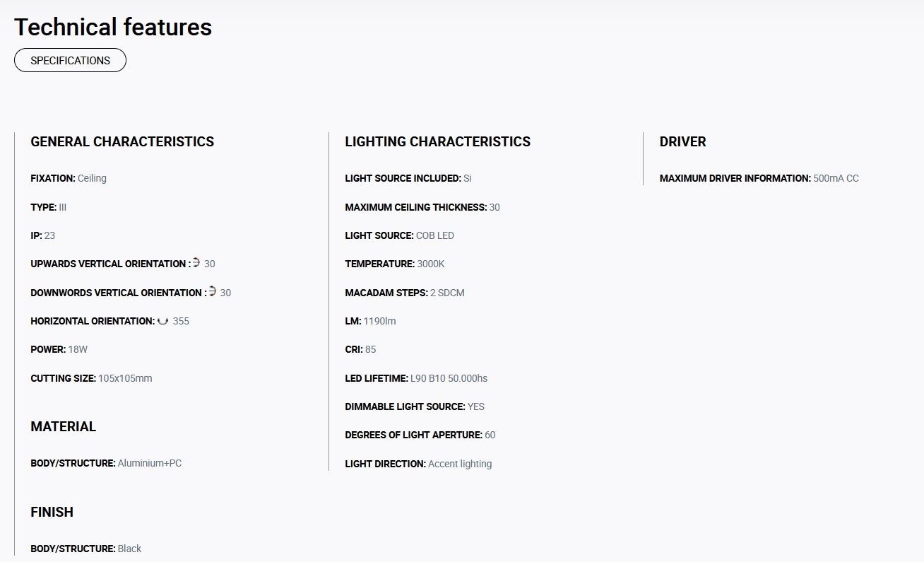This screenshot has height=562, width=924.
Task: Click the horizontal orientation rotation icon
Action: click(162, 321)
